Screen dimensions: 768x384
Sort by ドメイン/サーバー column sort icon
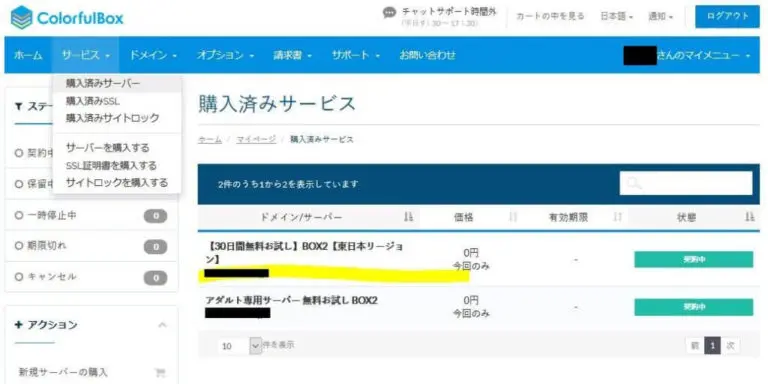(x=408, y=217)
